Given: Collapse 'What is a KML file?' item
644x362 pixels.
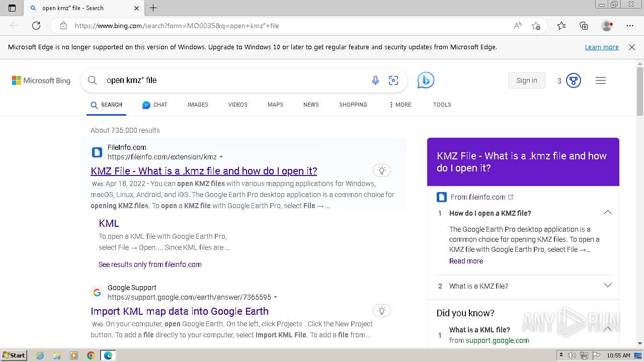Looking at the screenshot, I should [608, 329].
